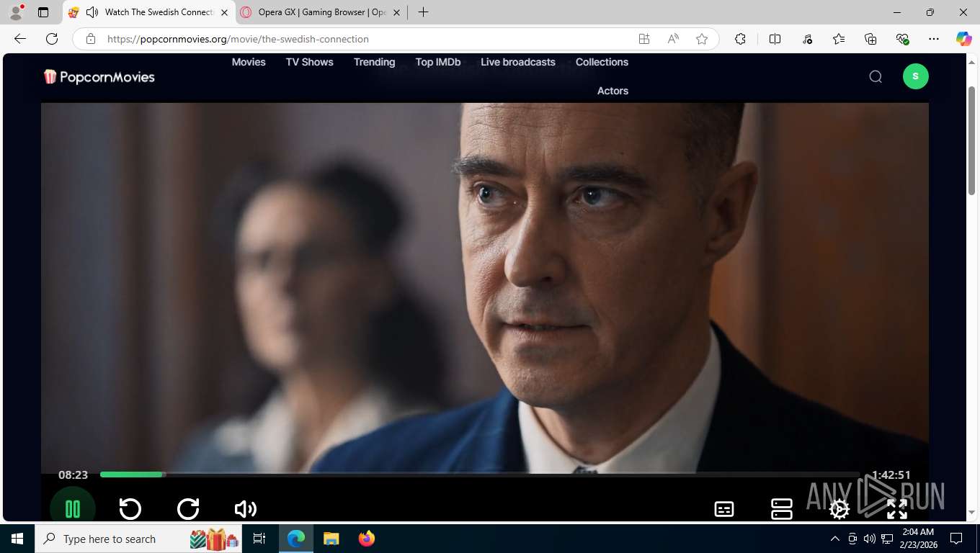Go back with the browser back arrow
This screenshot has height=553, width=980.
(x=20, y=39)
